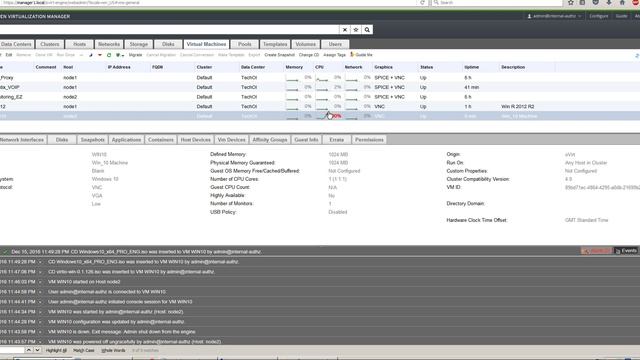This screenshot has height=360, width=640.
Task: Click the Migrate button
Action: 136,55
